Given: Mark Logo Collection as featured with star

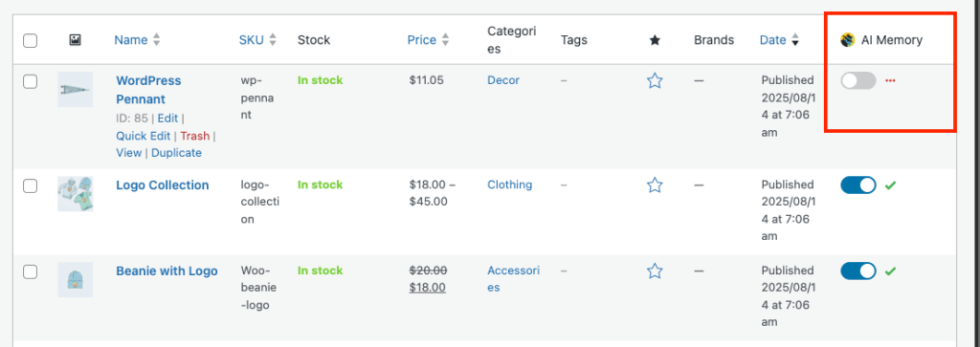Looking at the screenshot, I should [x=655, y=184].
